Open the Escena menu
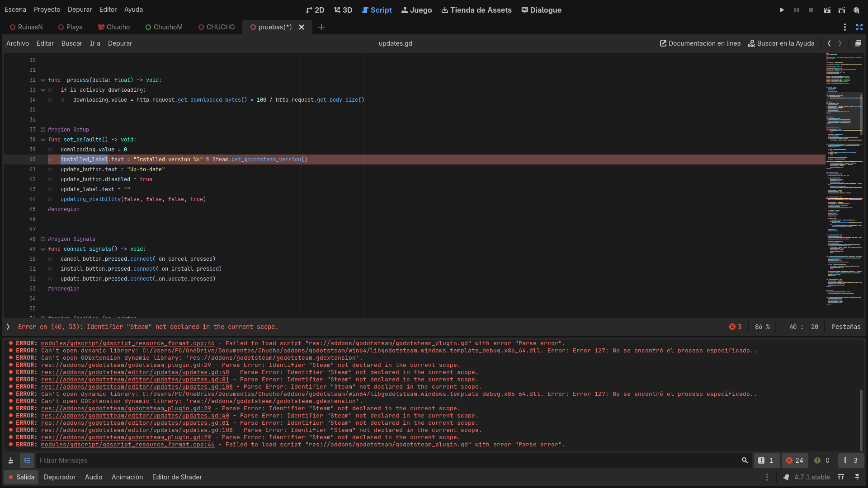This screenshot has width=868, height=488. 15,9
